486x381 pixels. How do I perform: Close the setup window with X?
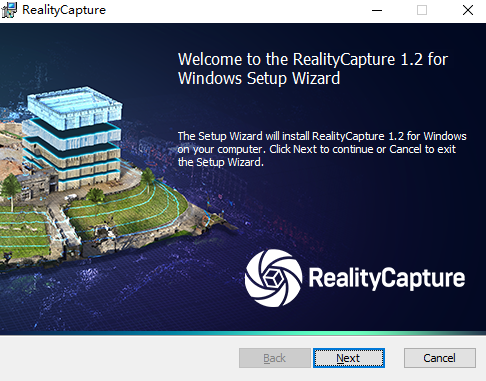(x=468, y=10)
